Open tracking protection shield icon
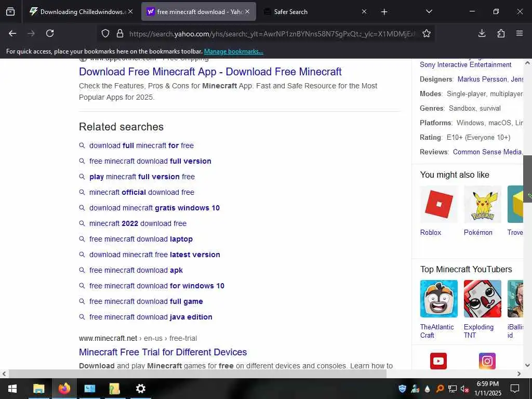Image resolution: width=532 pixels, height=399 pixels. tap(105, 33)
